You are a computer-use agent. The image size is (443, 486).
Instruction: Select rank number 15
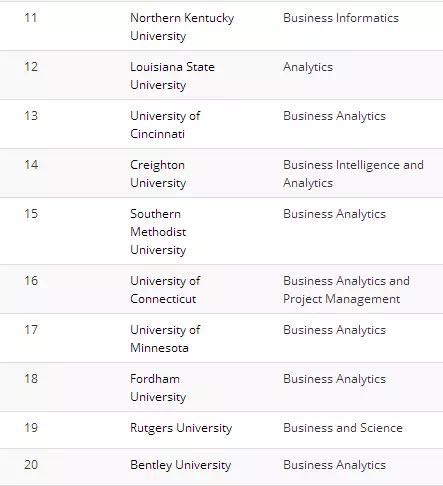coord(31,214)
